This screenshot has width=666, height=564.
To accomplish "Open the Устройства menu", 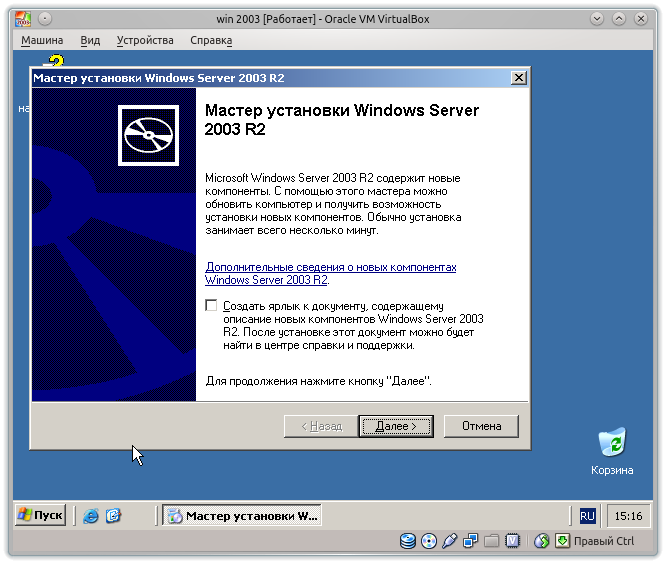I will pos(145,40).
